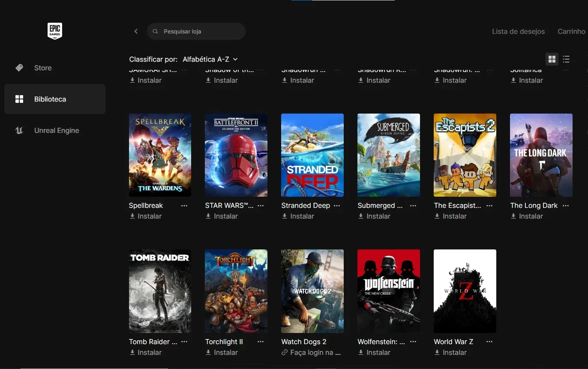Open Lista de desejos

point(518,31)
